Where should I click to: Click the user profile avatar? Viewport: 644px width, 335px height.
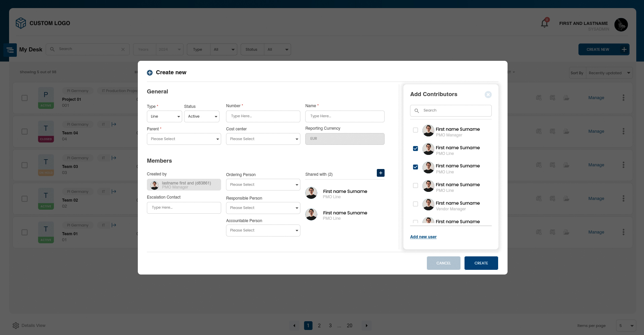pyautogui.click(x=621, y=25)
